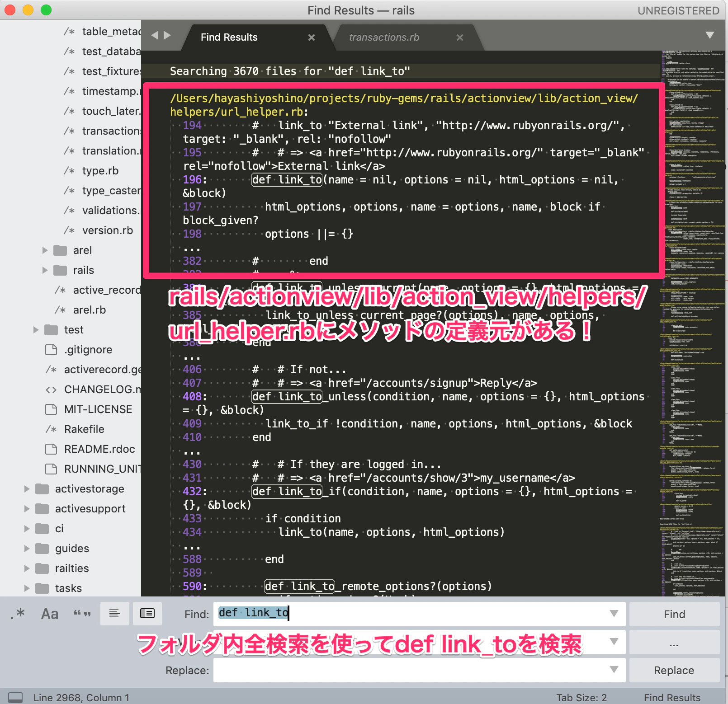Toggle sidebar panel icon in status bar

tap(15, 697)
